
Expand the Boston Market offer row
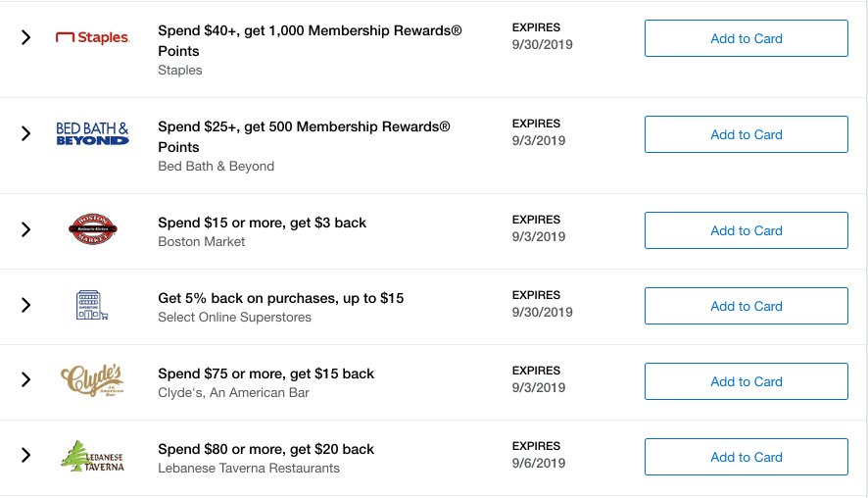coord(26,229)
